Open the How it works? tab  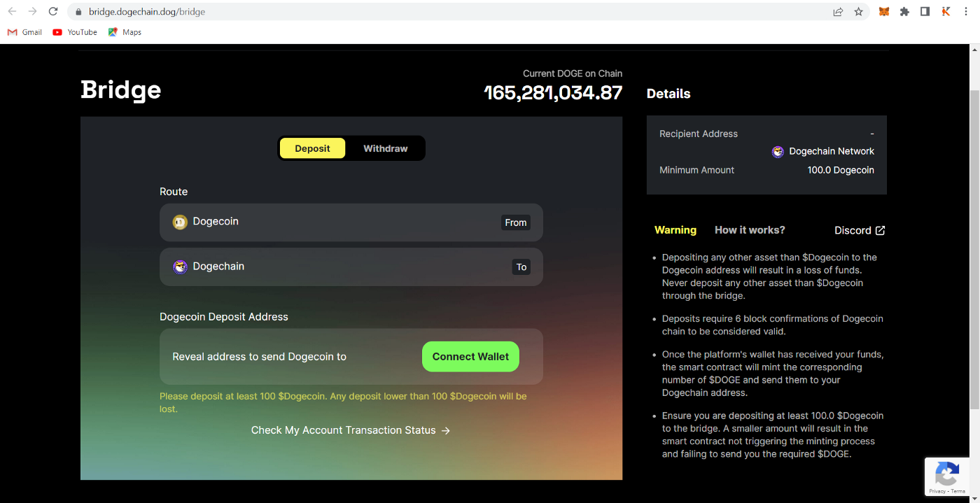click(750, 230)
